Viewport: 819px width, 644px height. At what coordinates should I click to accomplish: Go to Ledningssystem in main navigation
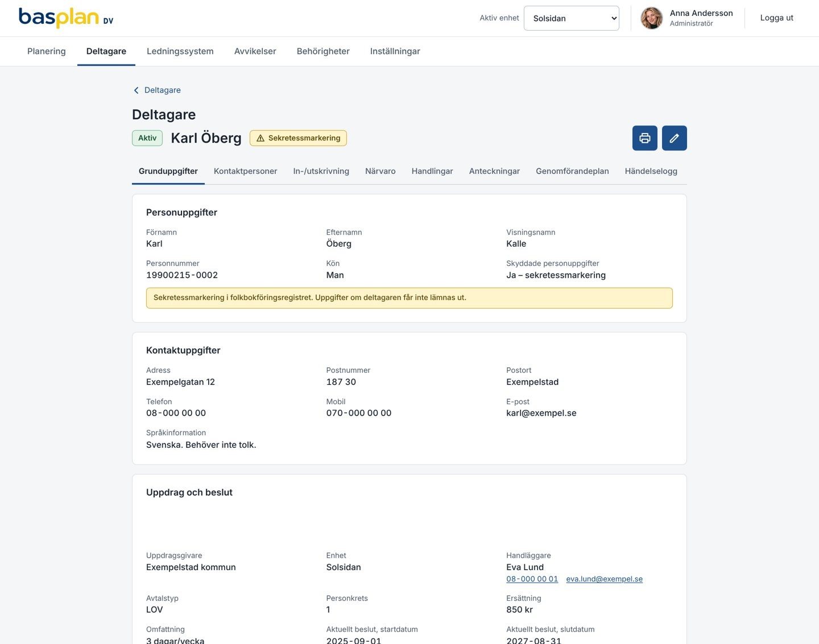pyautogui.click(x=180, y=51)
